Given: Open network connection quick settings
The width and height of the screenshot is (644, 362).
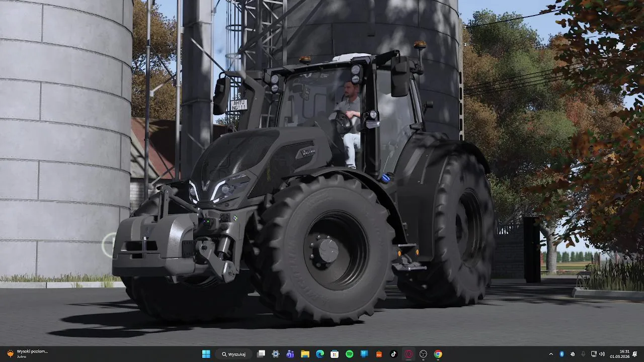Looking at the screenshot, I should pos(594,354).
